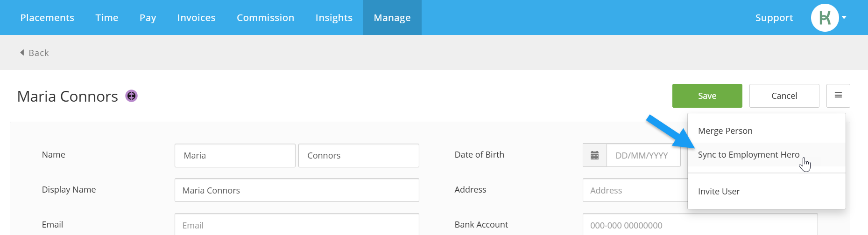Click the Bank Account input field

tap(700, 225)
